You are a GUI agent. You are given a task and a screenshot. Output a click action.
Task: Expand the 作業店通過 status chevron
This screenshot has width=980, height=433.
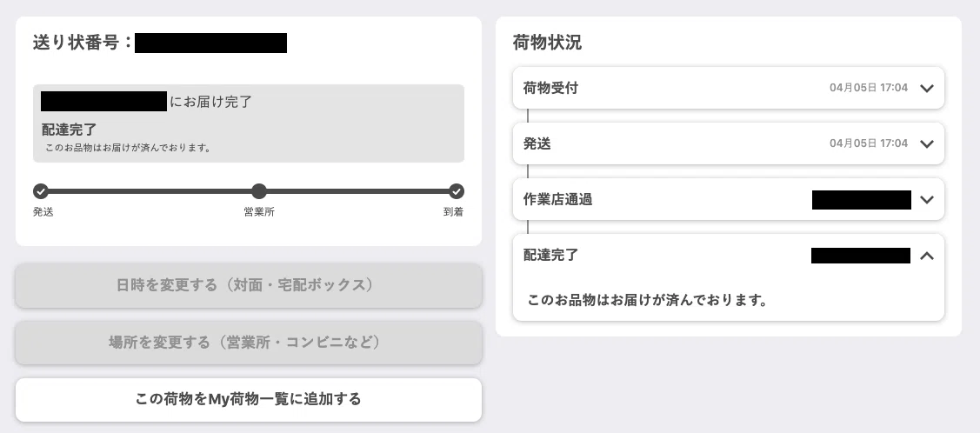pos(927,200)
